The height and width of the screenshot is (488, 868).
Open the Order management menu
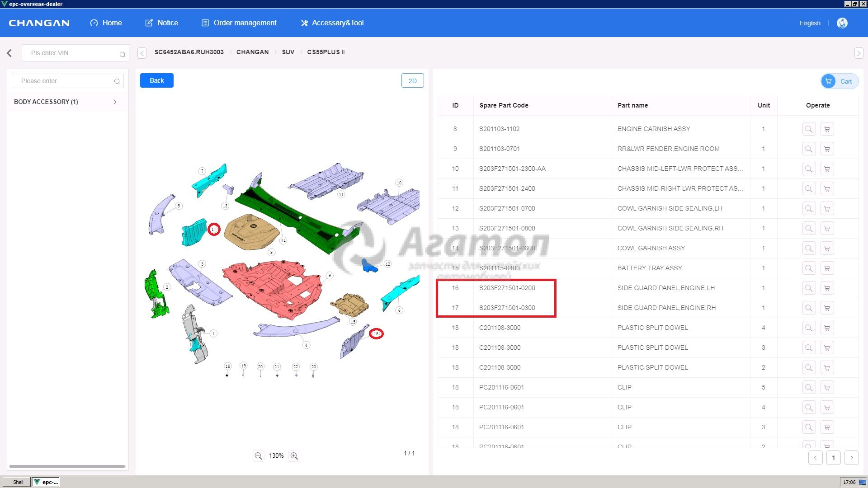tap(239, 23)
